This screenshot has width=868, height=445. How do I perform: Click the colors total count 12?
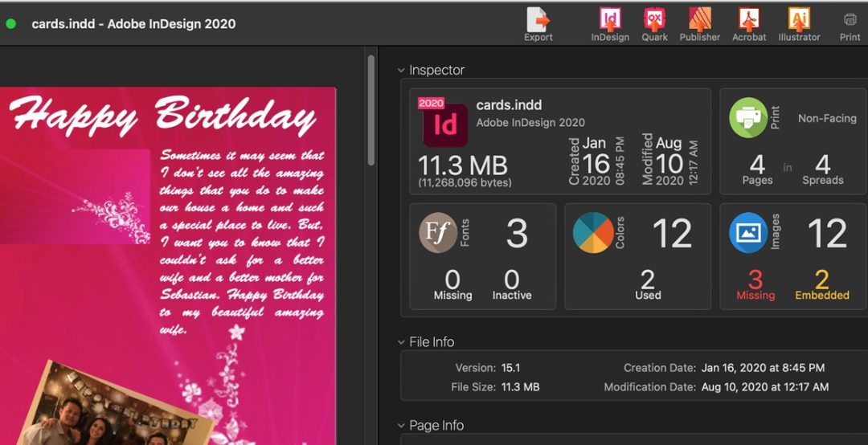[x=672, y=233]
